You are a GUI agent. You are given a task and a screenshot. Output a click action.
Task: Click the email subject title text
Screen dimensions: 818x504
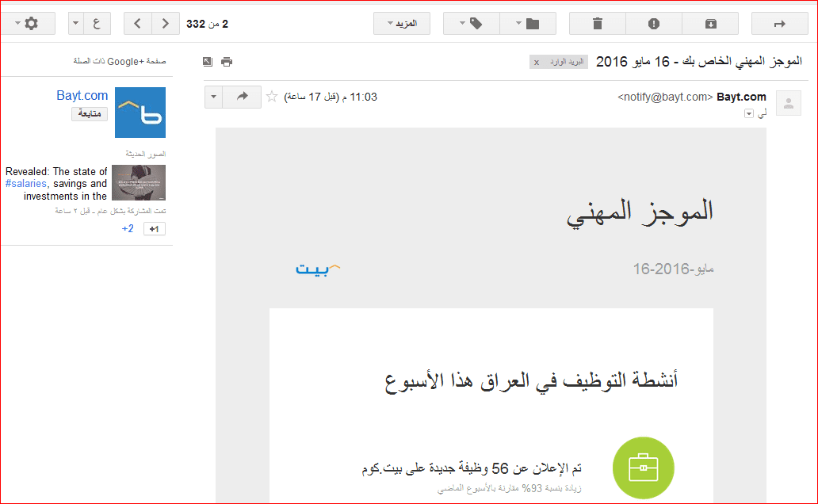coord(698,62)
